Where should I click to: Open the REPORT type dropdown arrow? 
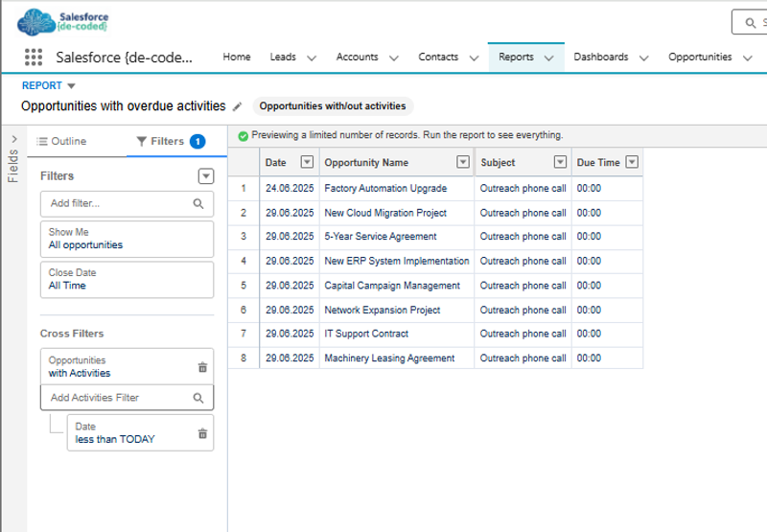coord(71,86)
